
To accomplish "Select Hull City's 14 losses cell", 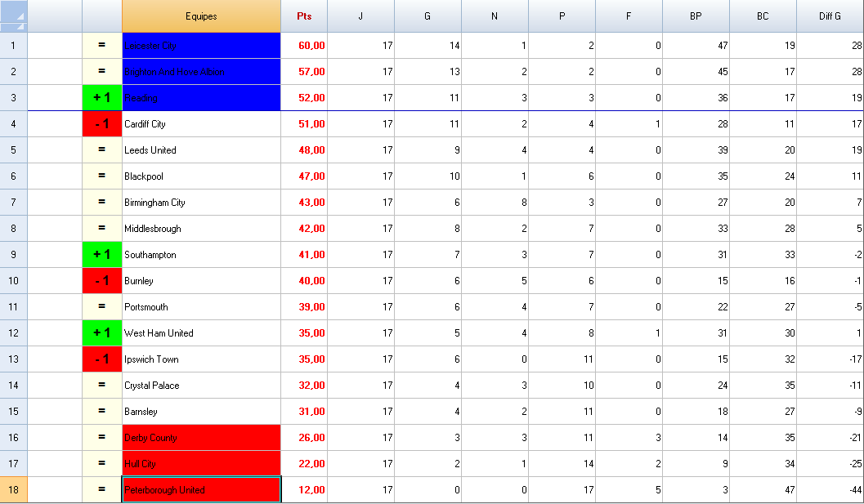I will coord(562,464).
